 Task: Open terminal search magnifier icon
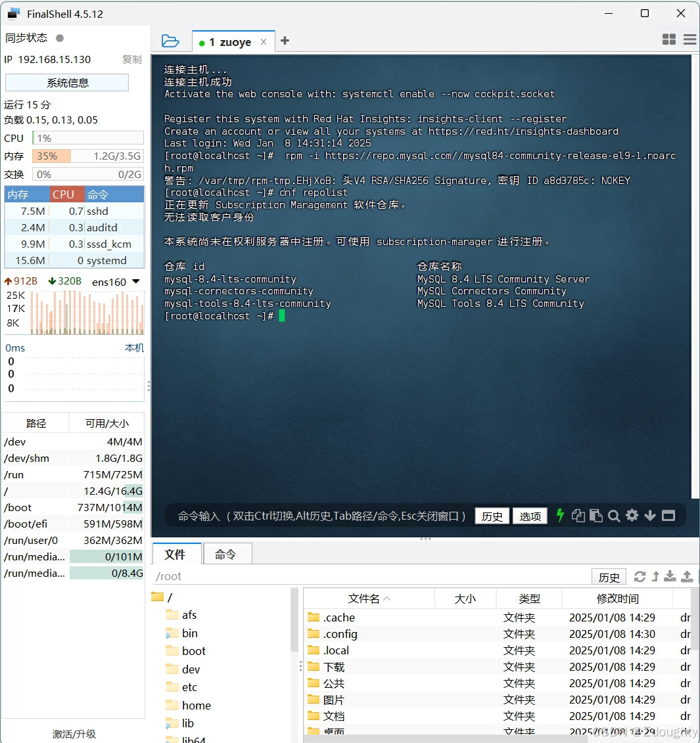click(x=614, y=516)
